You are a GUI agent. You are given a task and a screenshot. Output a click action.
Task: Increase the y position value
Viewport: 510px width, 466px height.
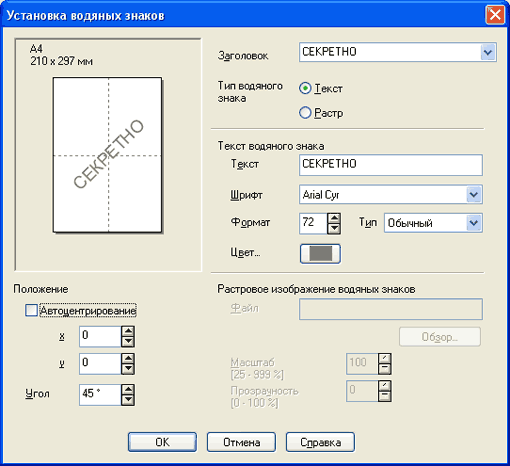pos(128,358)
